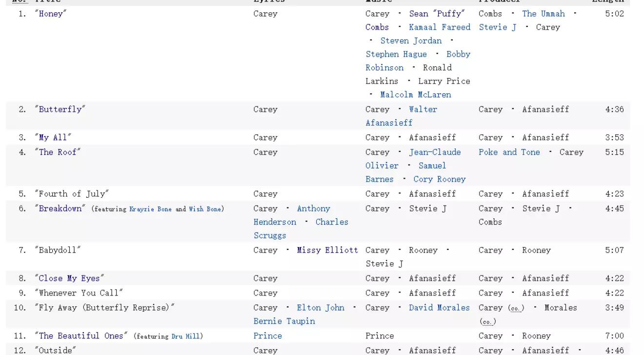This screenshot has height=355, width=644.
Task: Follow the Dru Hill link
Action: (x=185, y=336)
